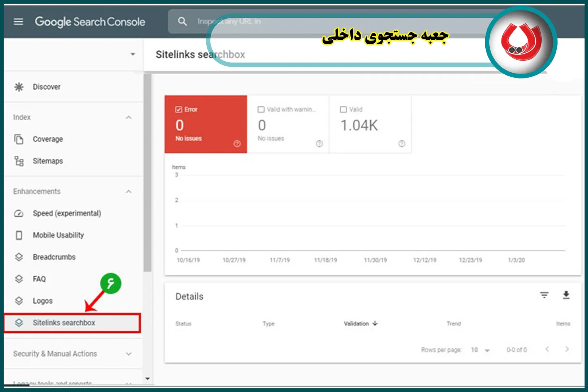Expand Security & Manual Actions section
Image resolution: width=588 pixels, height=392 pixels.
coord(129,354)
